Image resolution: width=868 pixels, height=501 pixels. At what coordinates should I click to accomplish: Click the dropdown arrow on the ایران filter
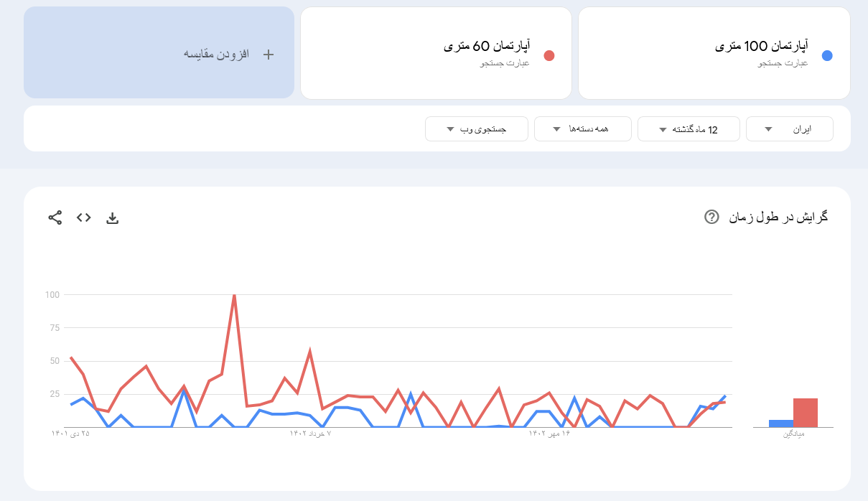point(769,128)
